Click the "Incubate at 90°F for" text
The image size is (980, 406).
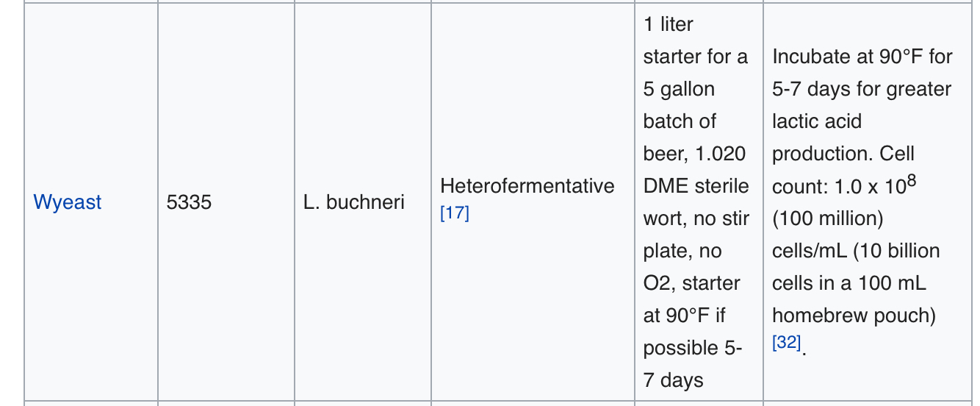coord(862,57)
